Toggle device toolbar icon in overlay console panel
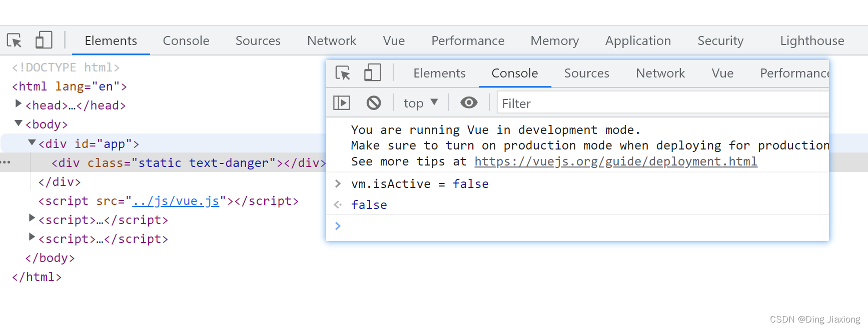 (372, 73)
